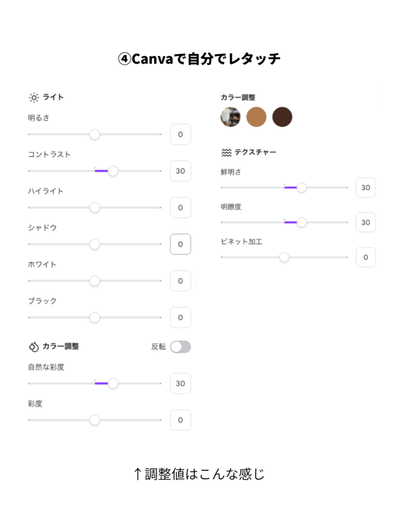Select the light brown color swatch

point(256,117)
